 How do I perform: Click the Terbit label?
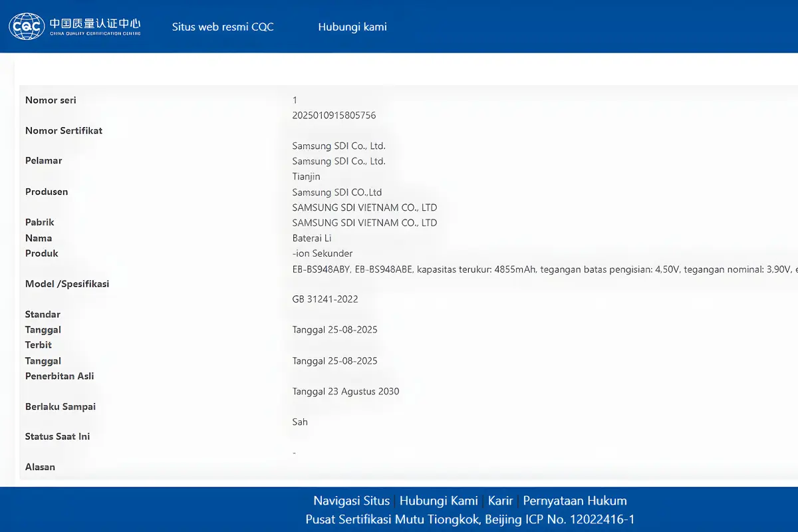tap(39, 344)
